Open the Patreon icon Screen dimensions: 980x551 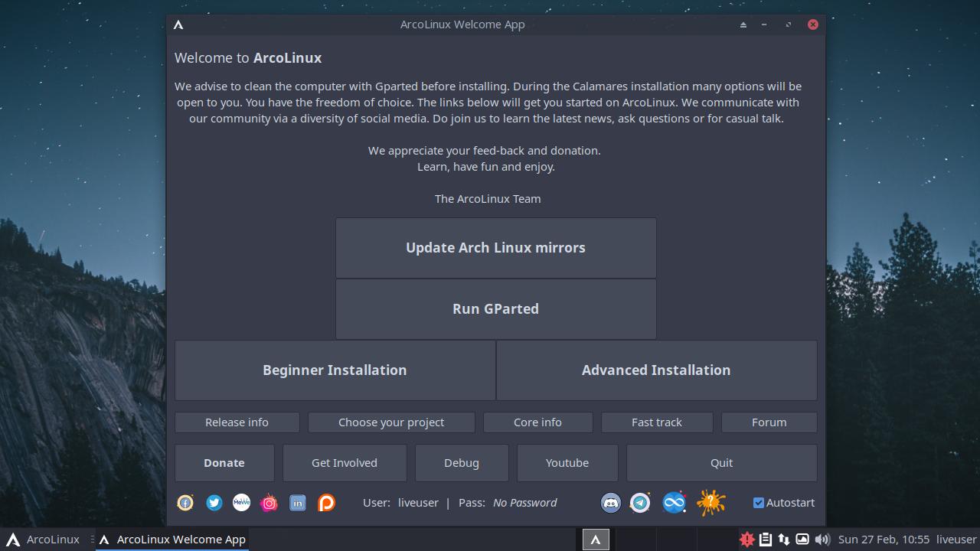pos(326,503)
